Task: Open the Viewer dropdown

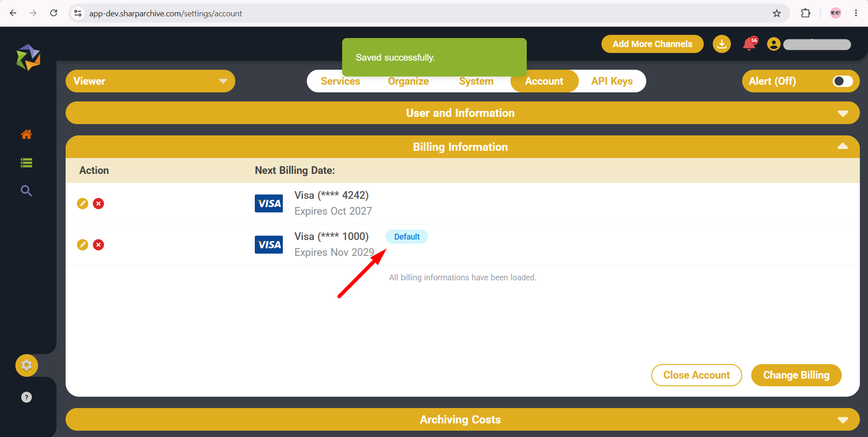Action: point(150,81)
